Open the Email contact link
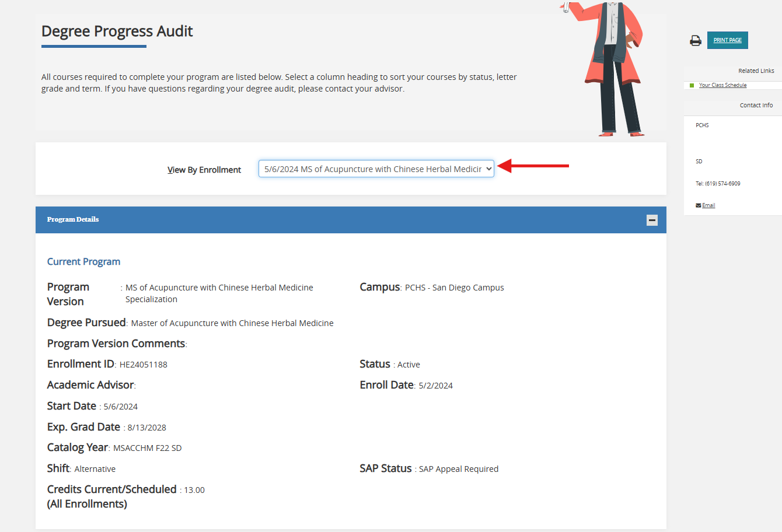Viewport: 782px width, 532px height. tap(708, 205)
